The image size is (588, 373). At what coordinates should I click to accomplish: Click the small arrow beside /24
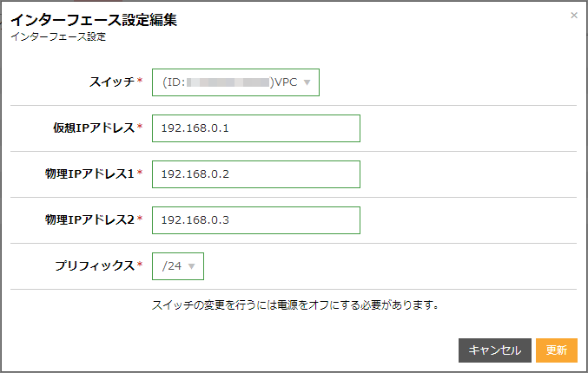191,267
